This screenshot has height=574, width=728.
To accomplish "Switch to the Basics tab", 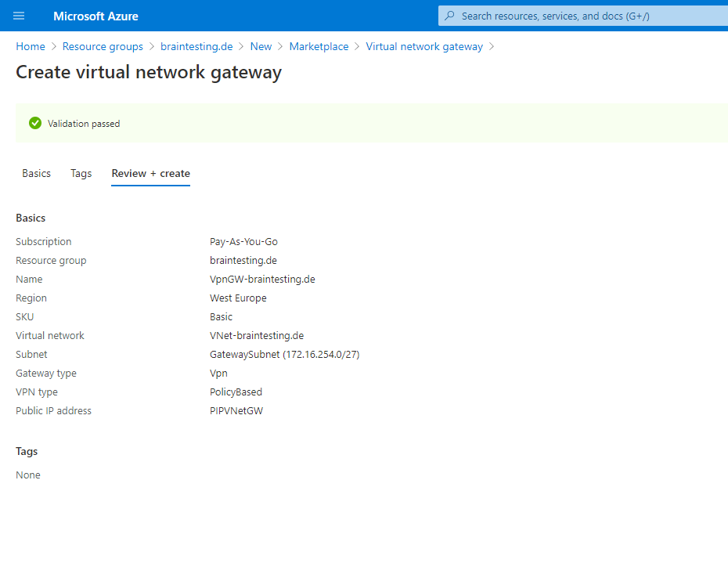I will (36, 173).
